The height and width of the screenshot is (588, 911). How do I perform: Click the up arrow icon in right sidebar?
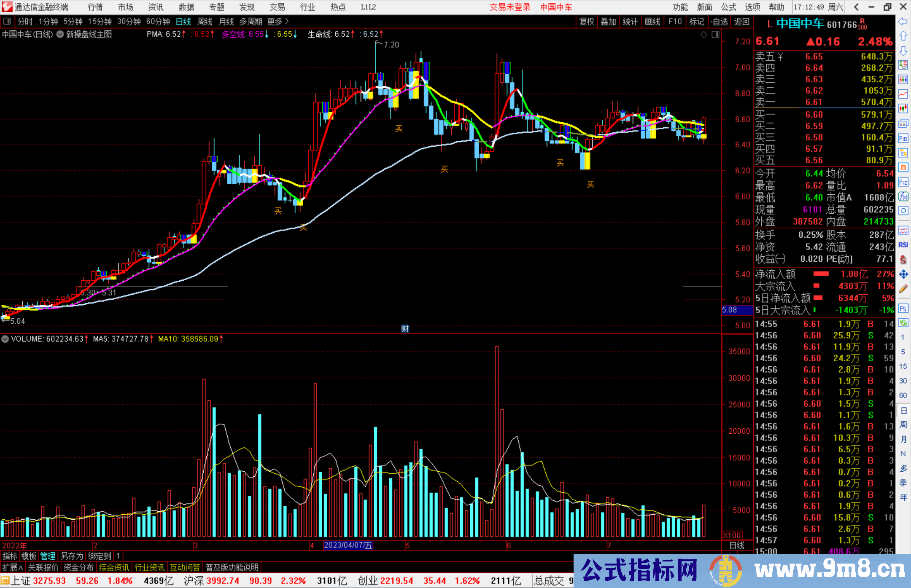click(x=903, y=36)
